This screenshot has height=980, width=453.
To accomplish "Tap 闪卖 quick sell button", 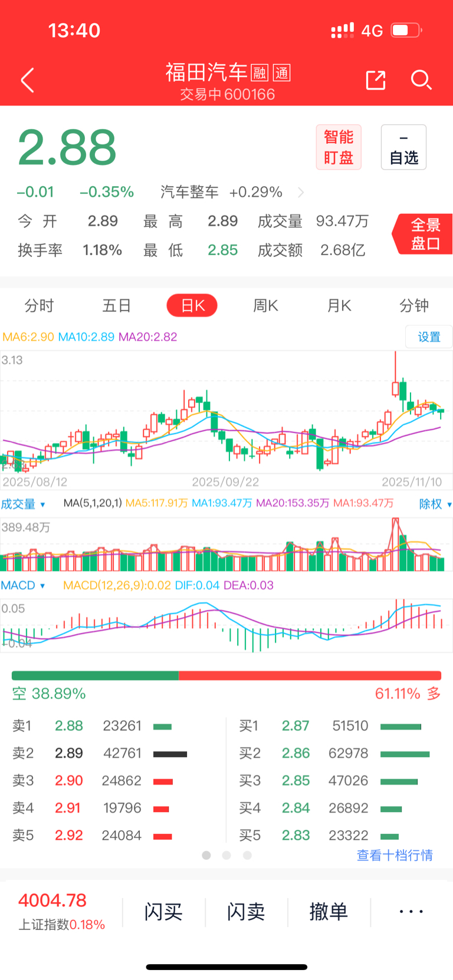I will click(246, 912).
